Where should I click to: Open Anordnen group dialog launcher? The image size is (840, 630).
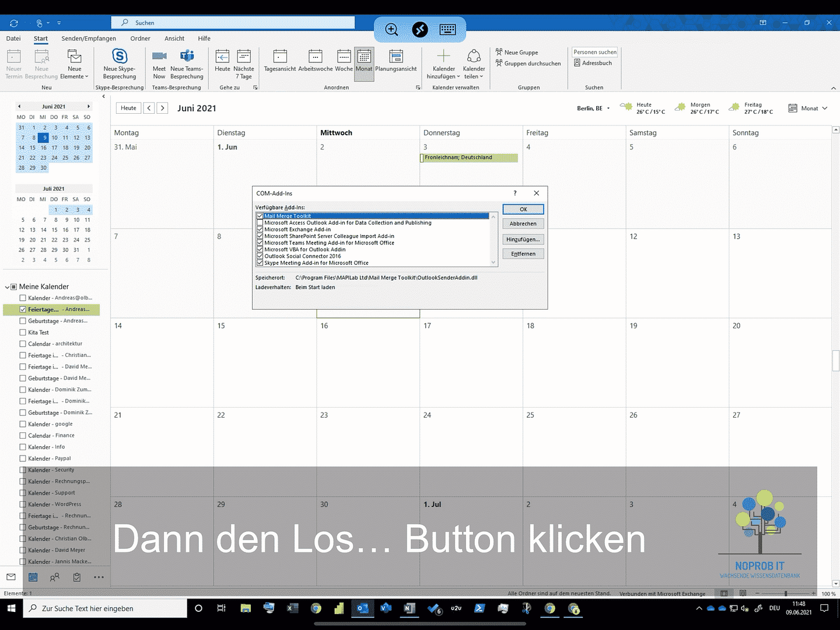[418, 87]
